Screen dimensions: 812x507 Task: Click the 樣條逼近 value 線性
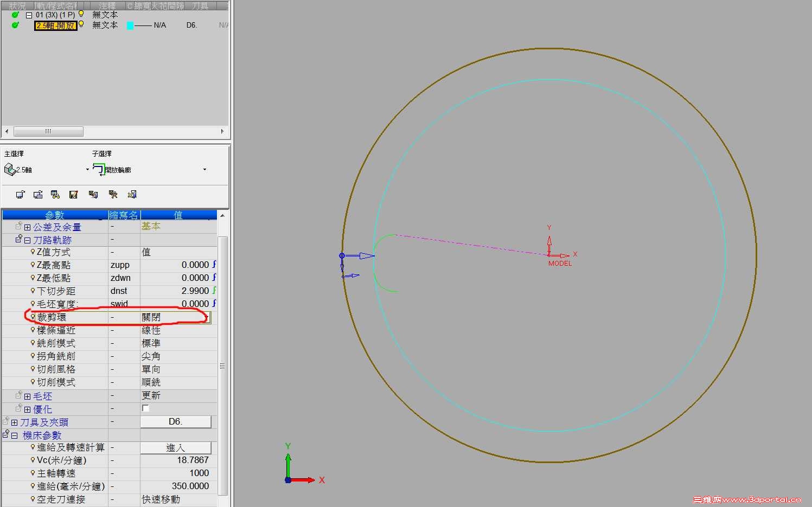pos(151,330)
